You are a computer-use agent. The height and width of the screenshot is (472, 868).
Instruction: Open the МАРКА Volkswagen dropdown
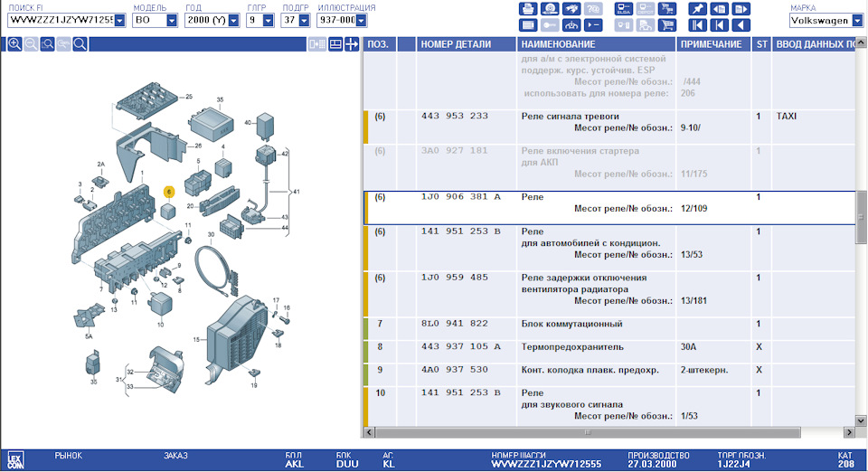tap(857, 21)
